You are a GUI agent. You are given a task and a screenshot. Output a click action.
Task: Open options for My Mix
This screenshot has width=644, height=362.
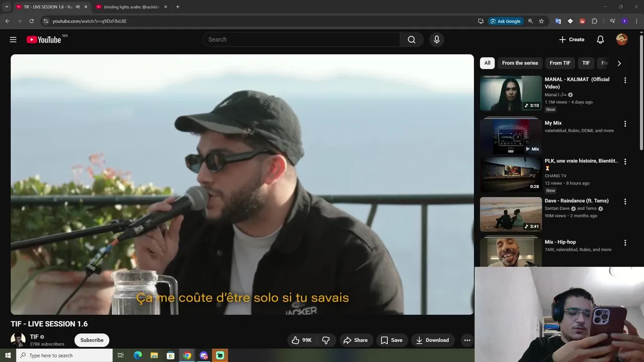click(625, 124)
